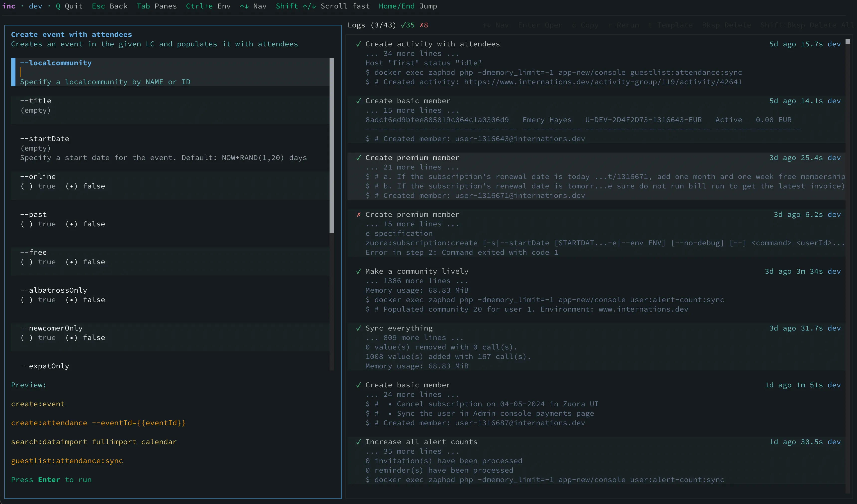Click 'Created member: user-1316643@internations.dev' line

tap(475, 139)
